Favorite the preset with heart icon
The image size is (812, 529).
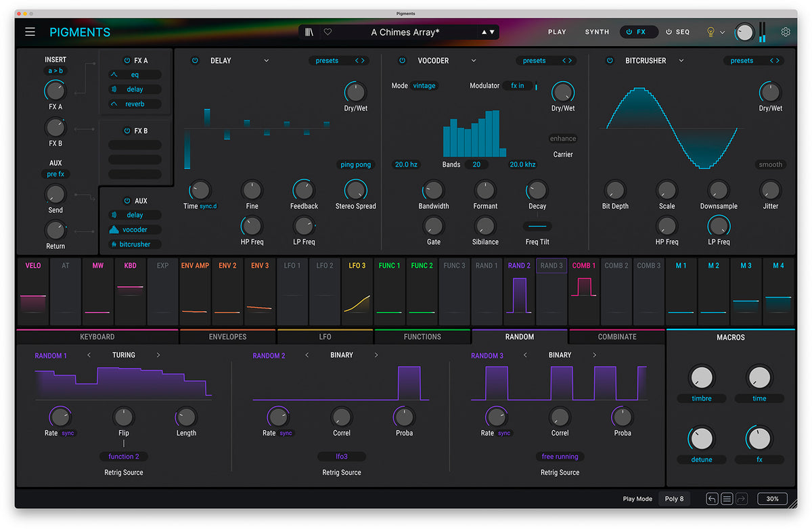[x=328, y=32]
